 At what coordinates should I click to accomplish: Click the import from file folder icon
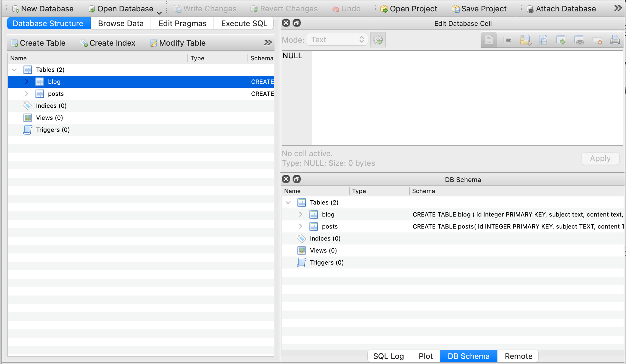tap(525, 40)
